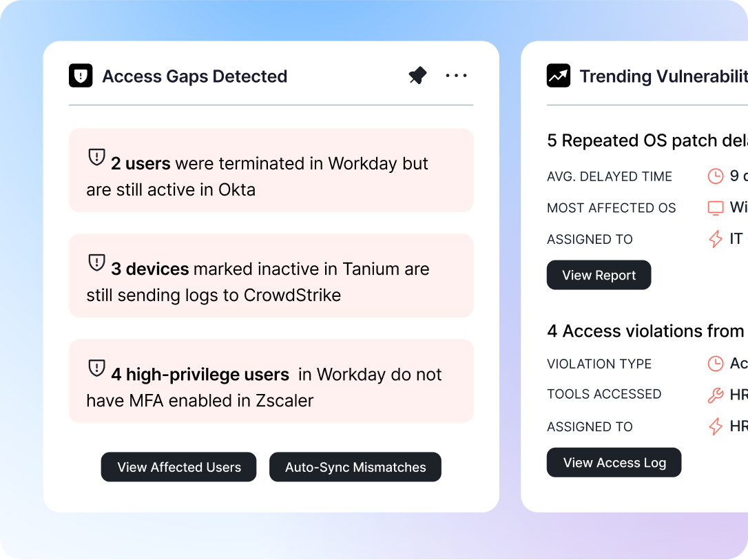Click the Access Gaps shield icon
This screenshot has height=560, width=748.
(x=81, y=76)
